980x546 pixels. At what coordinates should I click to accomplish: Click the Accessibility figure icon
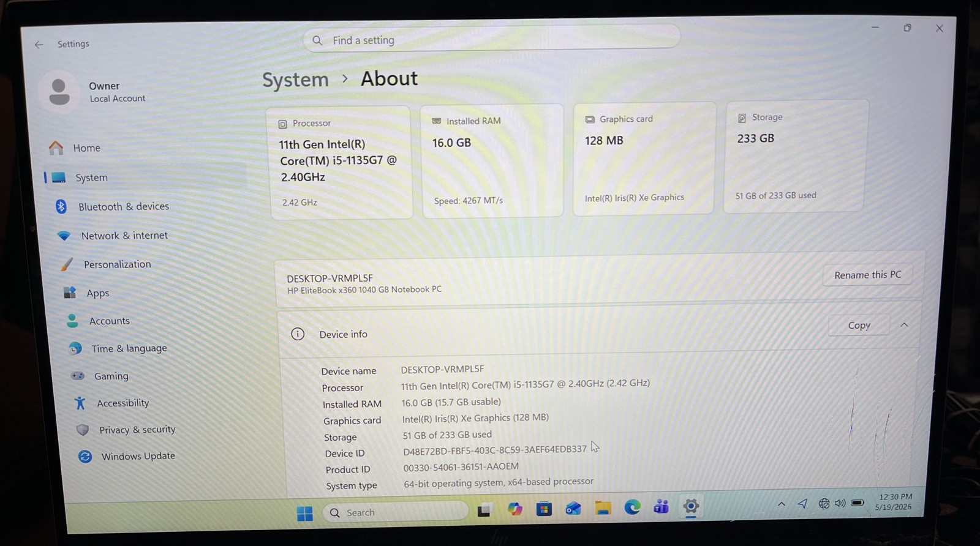click(x=80, y=403)
